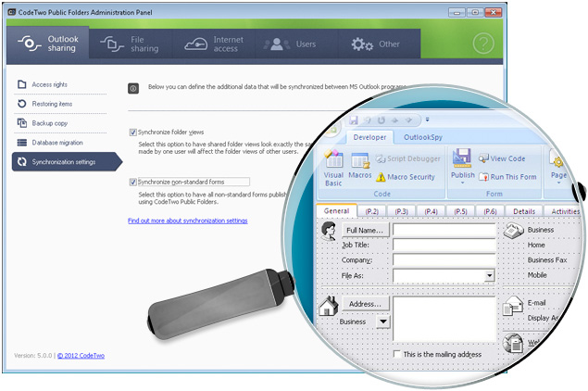Click the Synchronization settings sync icon
This screenshot has height=391, width=588.
pos(21,162)
